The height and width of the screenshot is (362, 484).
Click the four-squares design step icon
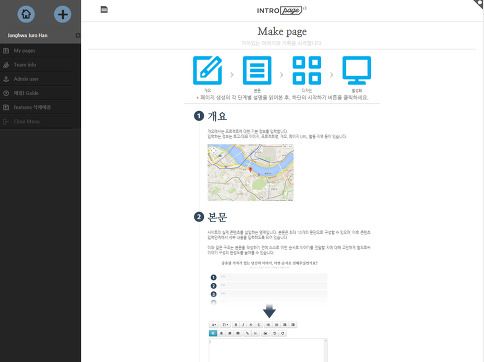pyautogui.click(x=307, y=70)
